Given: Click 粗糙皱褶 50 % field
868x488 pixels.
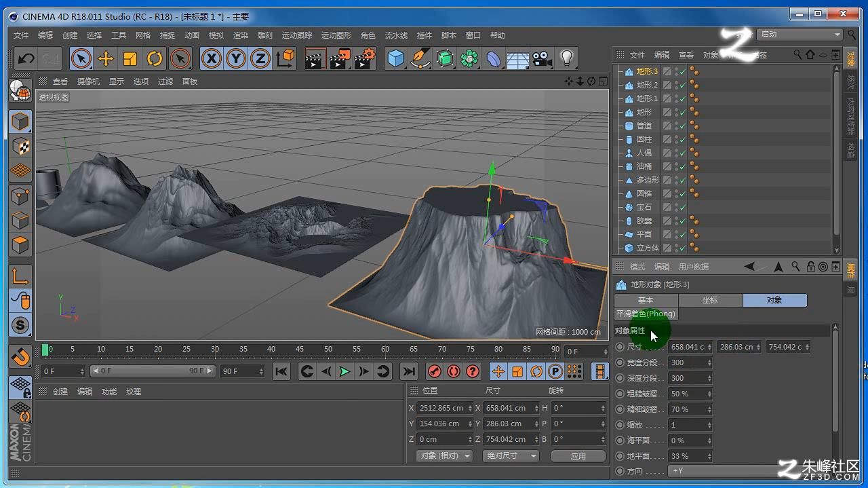Looking at the screenshot, I should [x=690, y=394].
